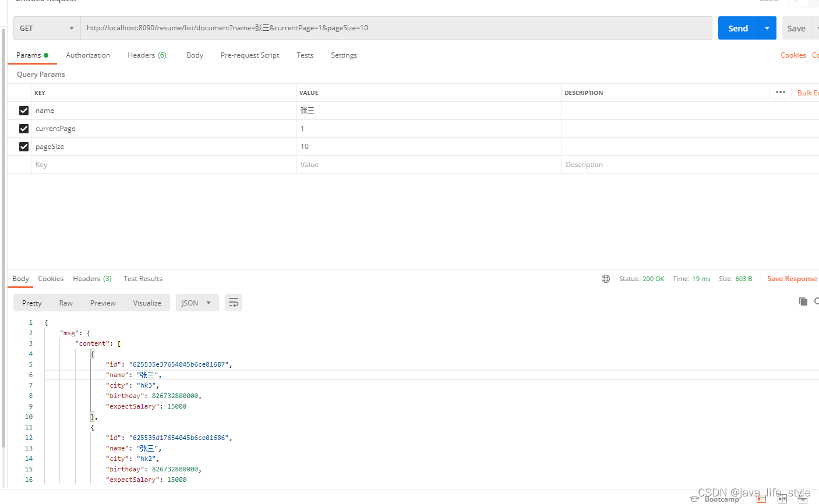
Task: Switch to the response Cookies tab
Action: tap(51, 279)
